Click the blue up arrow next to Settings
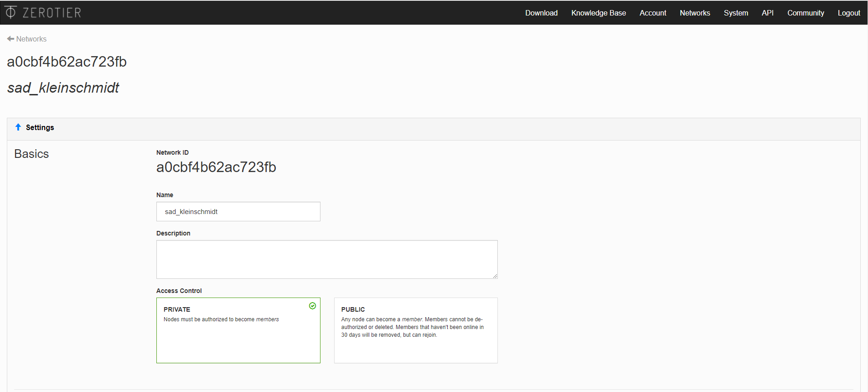 18,127
